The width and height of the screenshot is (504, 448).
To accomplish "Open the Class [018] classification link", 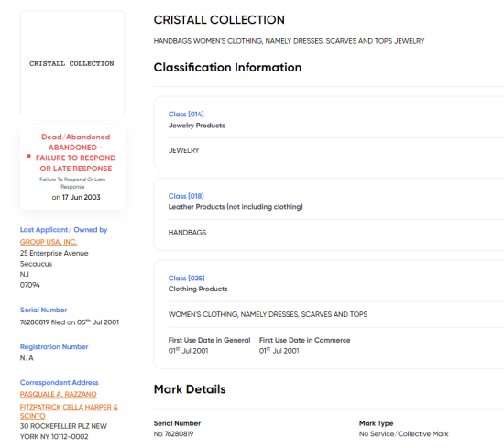I will [x=186, y=196].
